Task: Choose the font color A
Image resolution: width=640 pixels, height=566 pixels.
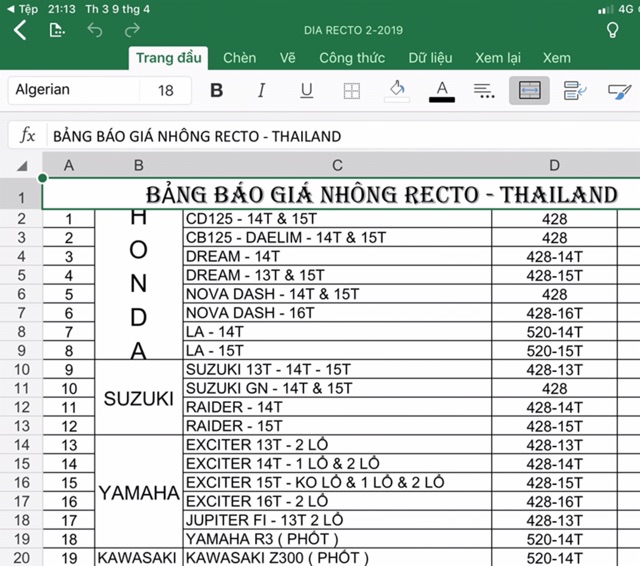Action: (442, 91)
